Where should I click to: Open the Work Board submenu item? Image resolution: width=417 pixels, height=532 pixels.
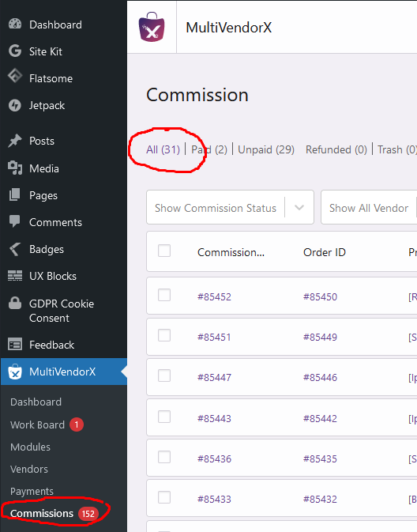coord(37,424)
